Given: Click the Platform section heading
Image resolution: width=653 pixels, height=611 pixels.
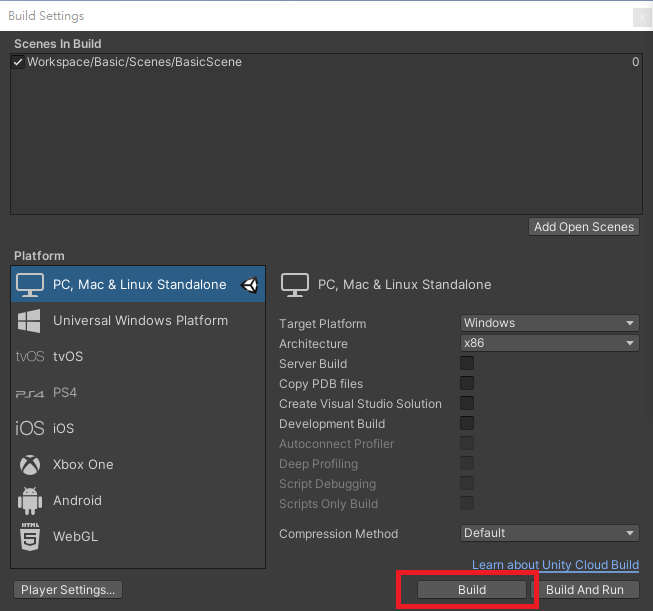Looking at the screenshot, I should tap(39, 256).
